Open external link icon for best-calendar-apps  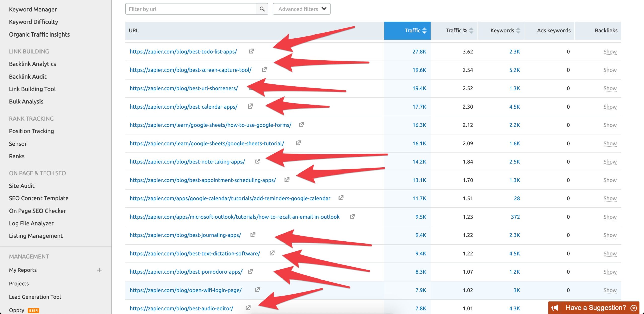pos(250,106)
